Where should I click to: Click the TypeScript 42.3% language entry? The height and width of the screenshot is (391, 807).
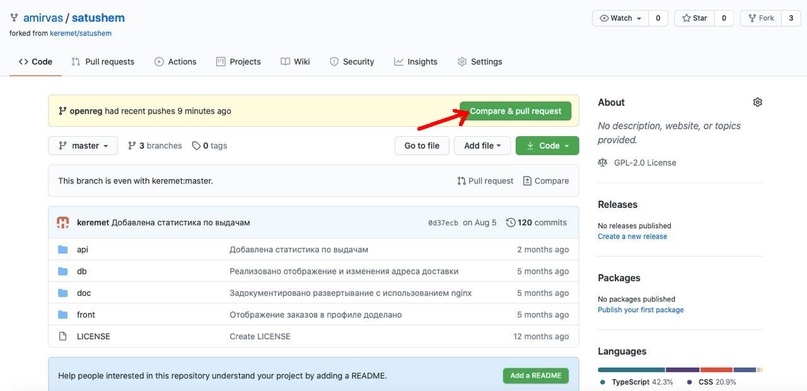(636, 382)
